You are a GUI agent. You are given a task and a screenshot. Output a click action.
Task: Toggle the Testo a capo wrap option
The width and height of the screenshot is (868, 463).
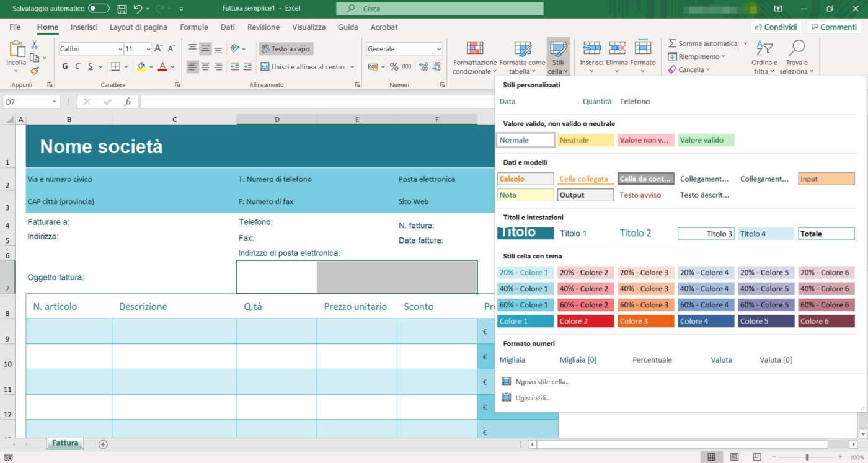285,49
